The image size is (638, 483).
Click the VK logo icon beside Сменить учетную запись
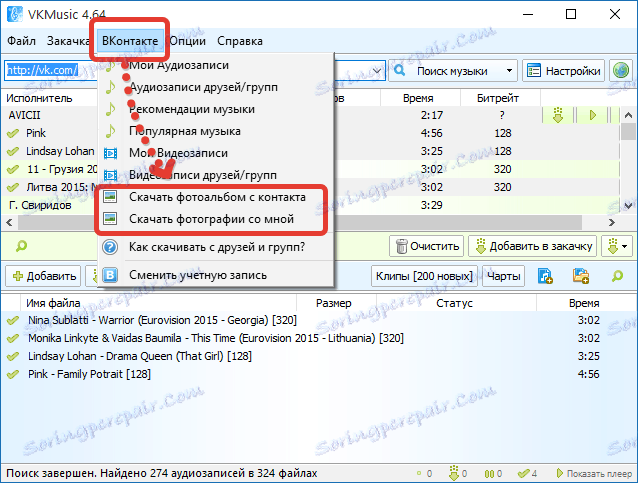(110, 275)
